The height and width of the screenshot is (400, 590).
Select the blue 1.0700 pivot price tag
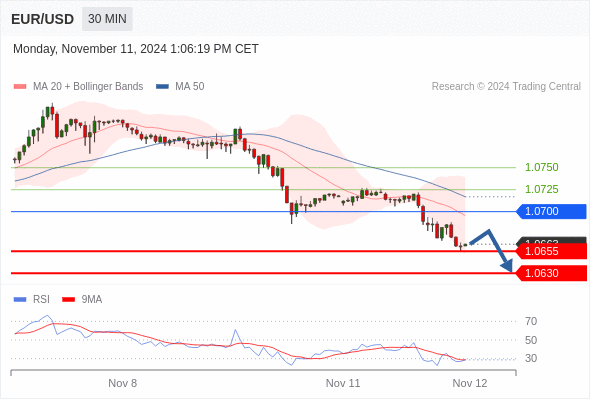pos(551,211)
